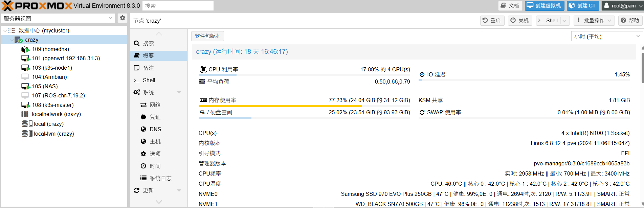The width and height of the screenshot is (644, 208).
Task: Click the 重启 reboot button
Action: click(492, 21)
